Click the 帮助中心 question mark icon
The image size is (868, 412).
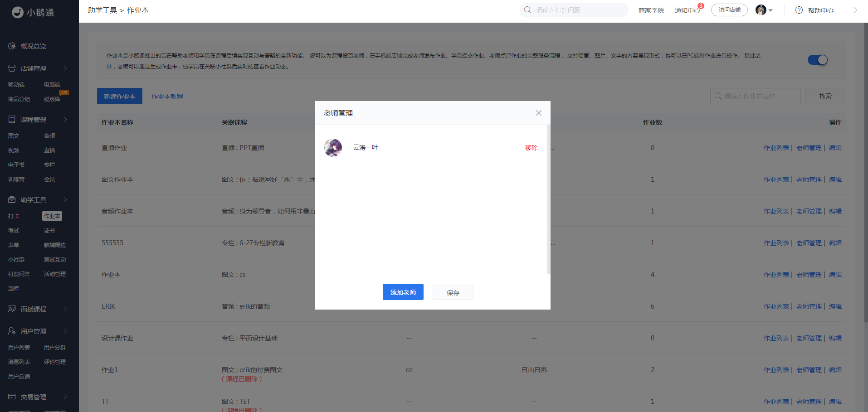(799, 10)
